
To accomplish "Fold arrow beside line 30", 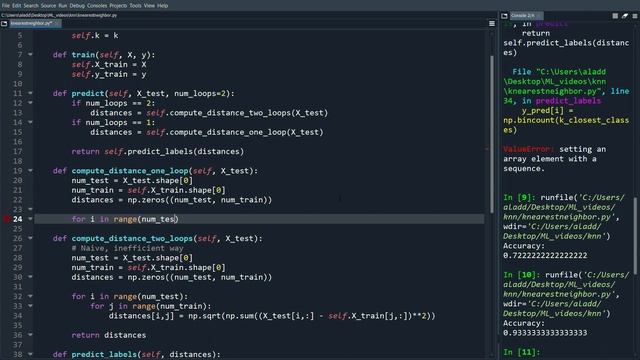I will pyautogui.click(x=30, y=277).
